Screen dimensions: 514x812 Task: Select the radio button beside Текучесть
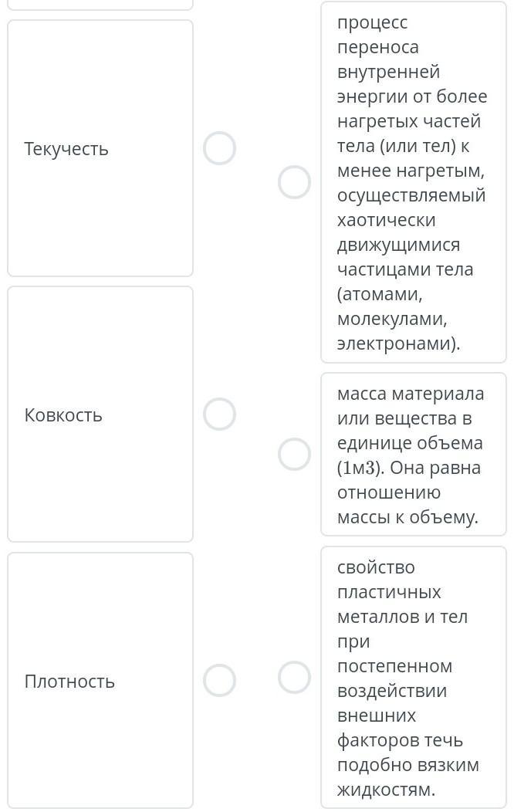[219, 147]
